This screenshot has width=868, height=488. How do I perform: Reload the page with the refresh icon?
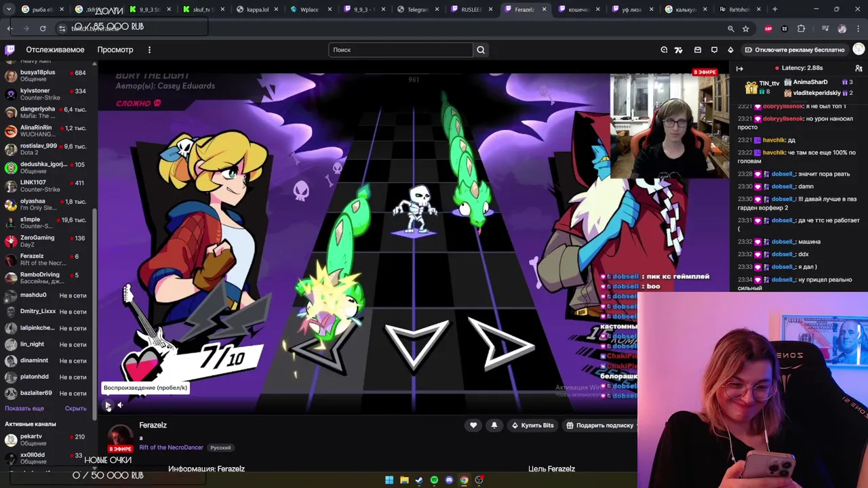(43, 28)
